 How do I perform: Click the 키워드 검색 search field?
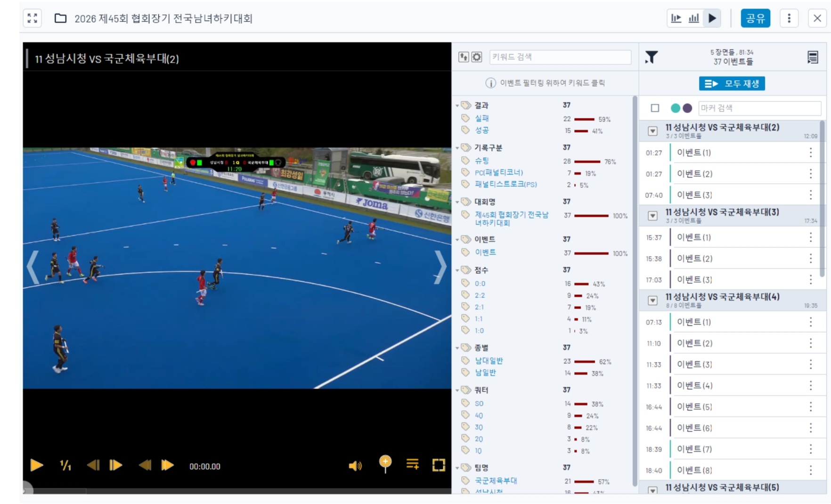pyautogui.click(x=560, y=57)
